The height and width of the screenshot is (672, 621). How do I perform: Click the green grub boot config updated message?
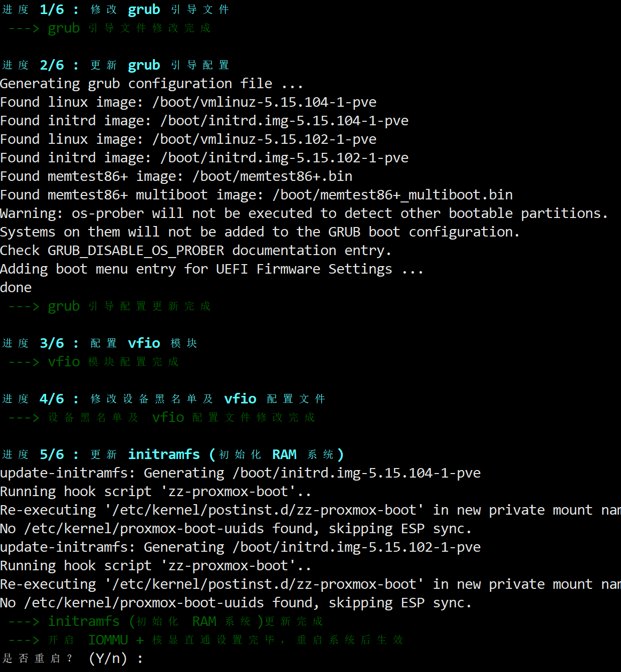point(109,306)
